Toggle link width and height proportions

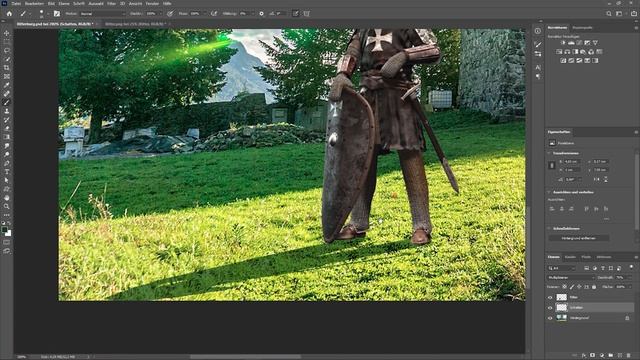pyautogui.click(x=552, y=165)
